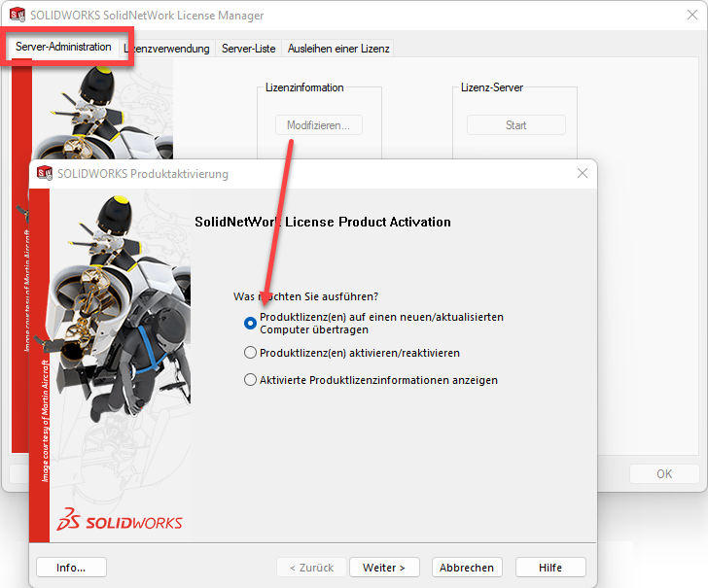The width and height of the screenshot is (708, 588).
Task: Close the Produktaktivierung dialog with X
Action: pos(583,174)
